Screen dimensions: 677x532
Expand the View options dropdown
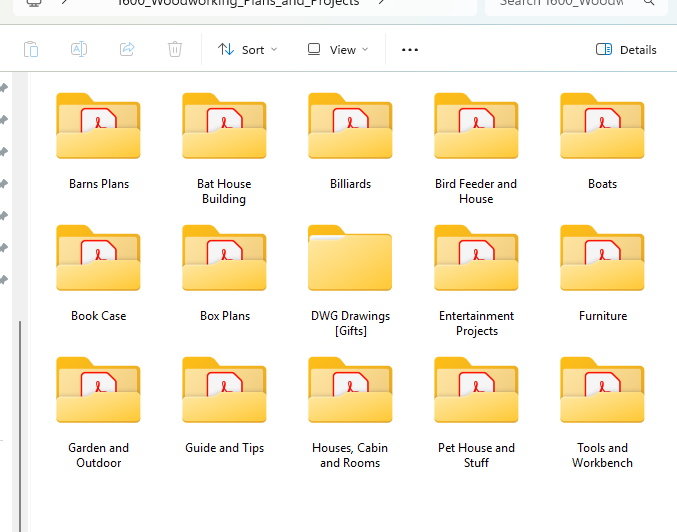[x=337, y=49]
